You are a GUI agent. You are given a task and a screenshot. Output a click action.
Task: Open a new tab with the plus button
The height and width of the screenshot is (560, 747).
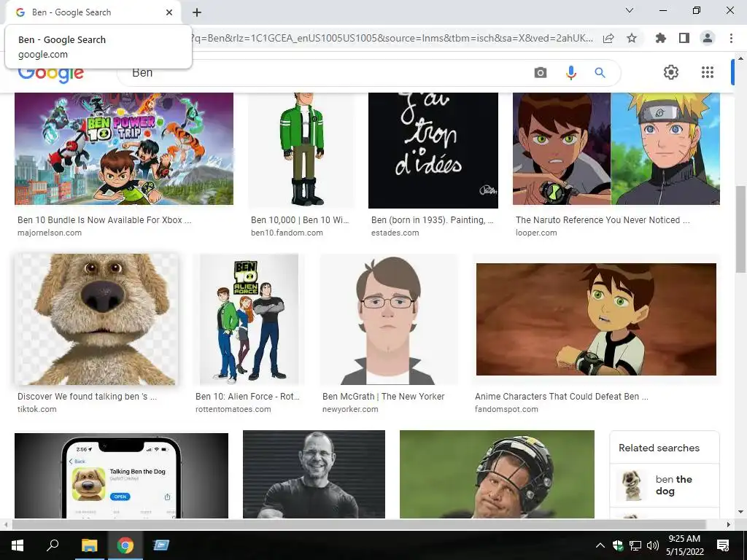click(197, 12)
